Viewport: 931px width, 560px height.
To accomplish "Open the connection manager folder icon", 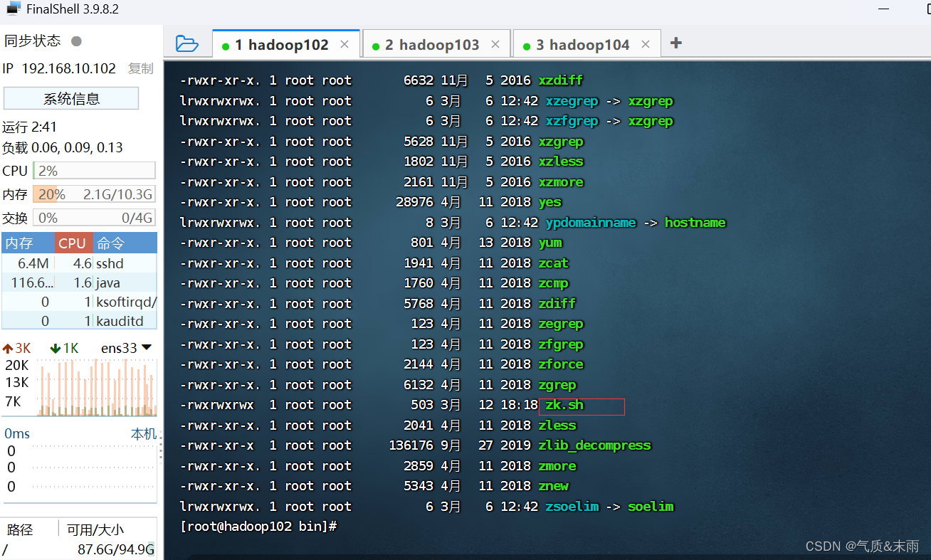I will tap(186, 44).
